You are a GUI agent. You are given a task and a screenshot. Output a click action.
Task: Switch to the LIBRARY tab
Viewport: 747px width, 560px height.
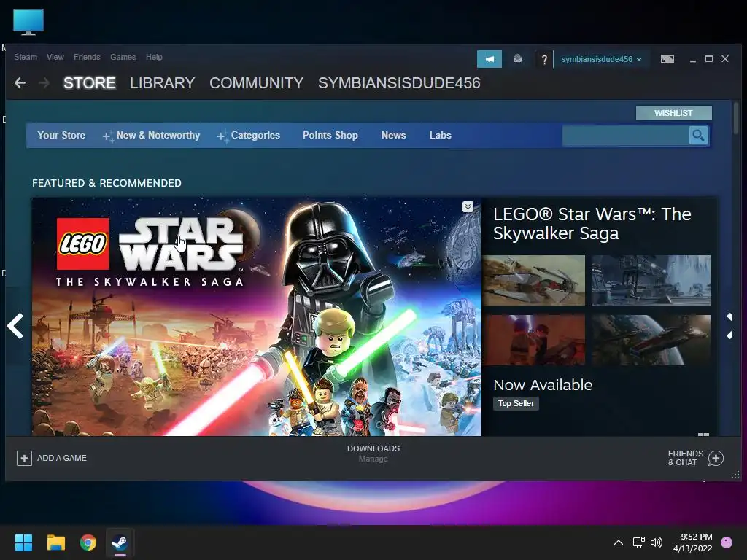click(163, 83)
